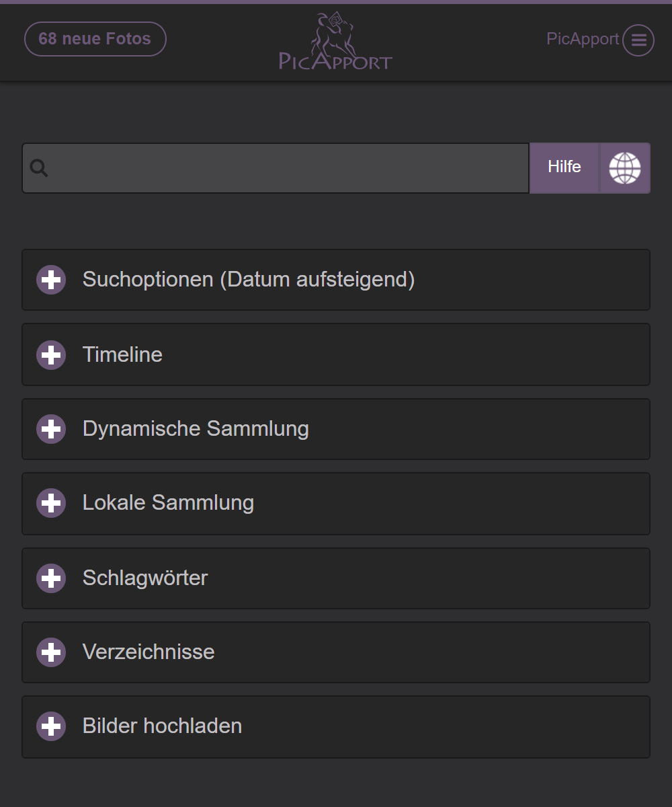Screen dimensions: 672x807
Task: Open the Dynamische Sammlung panel
Action: 196,429
